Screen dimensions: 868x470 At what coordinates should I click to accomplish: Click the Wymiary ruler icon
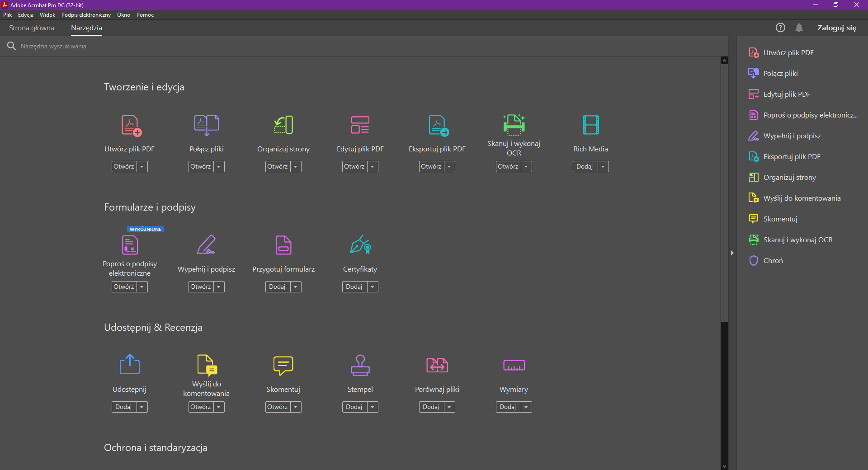click(x=514, y=365)
